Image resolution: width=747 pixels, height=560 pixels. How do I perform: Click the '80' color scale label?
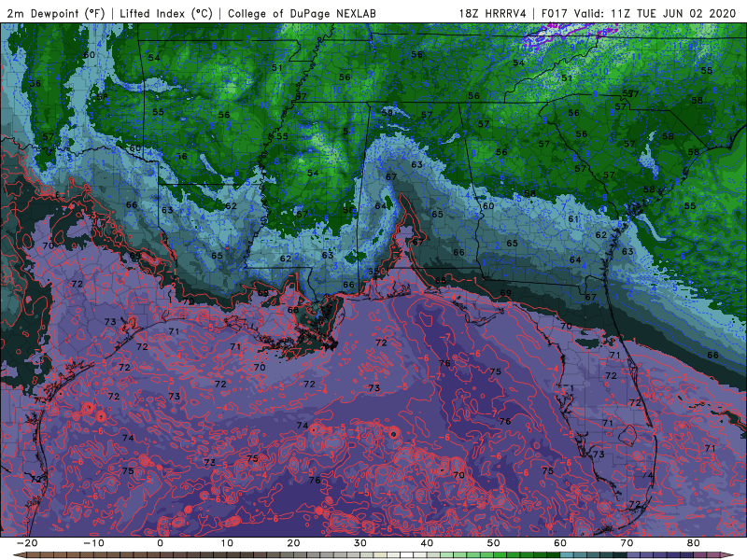(x=694, y=543)
